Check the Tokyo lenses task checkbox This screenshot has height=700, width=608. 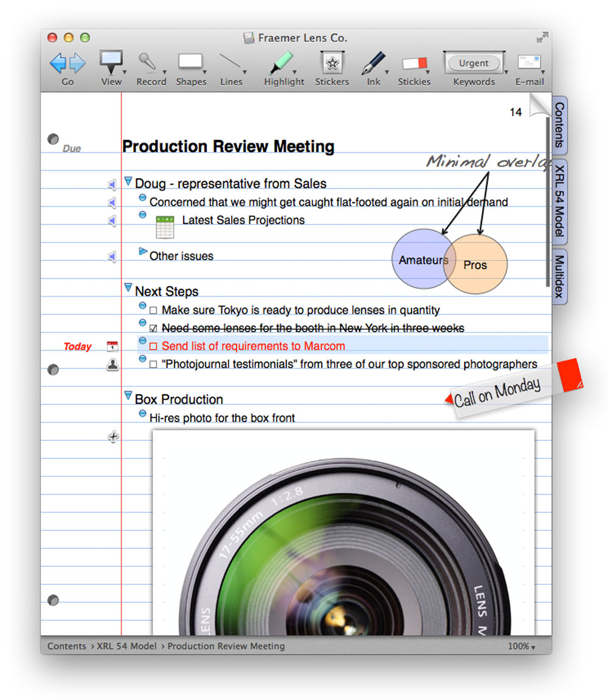[x=153, y=310]
